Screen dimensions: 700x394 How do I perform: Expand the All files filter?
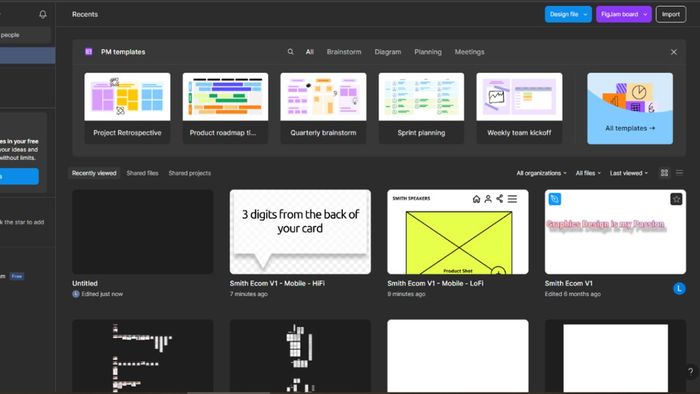tap(588, 173)
